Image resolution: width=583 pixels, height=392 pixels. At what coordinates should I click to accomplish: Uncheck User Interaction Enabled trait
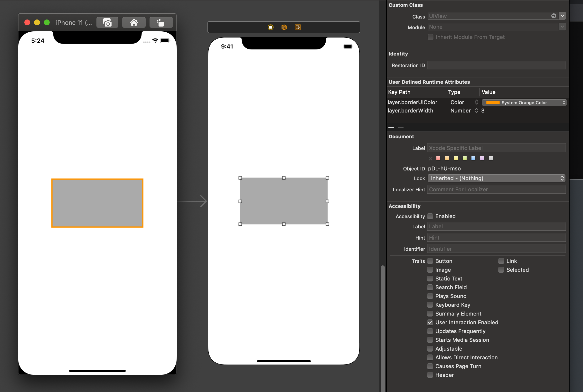430,323
